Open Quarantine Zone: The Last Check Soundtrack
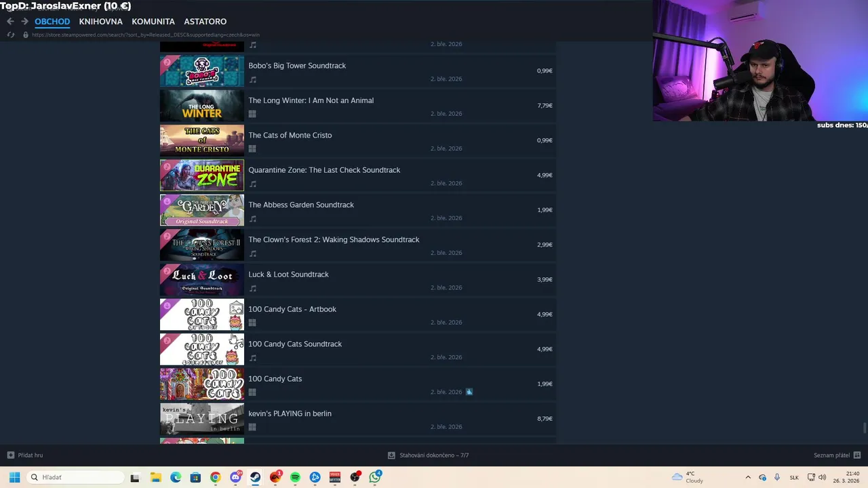Screen dimensions: 868x488 pos(324,170)
